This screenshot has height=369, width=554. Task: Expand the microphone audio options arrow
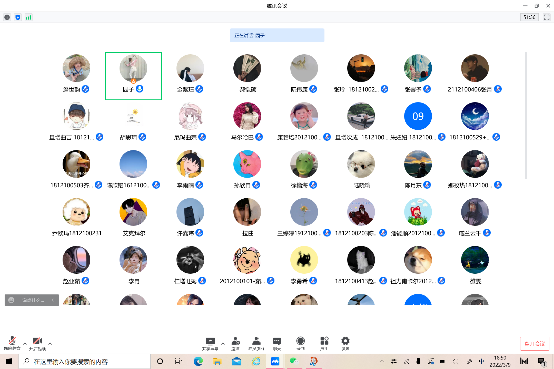[25, 343]
